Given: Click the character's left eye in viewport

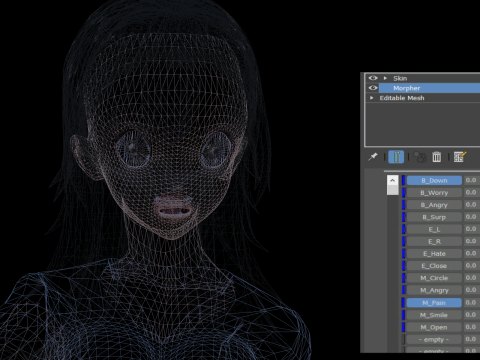Looking at the screenshot, I should pos(216,150).
